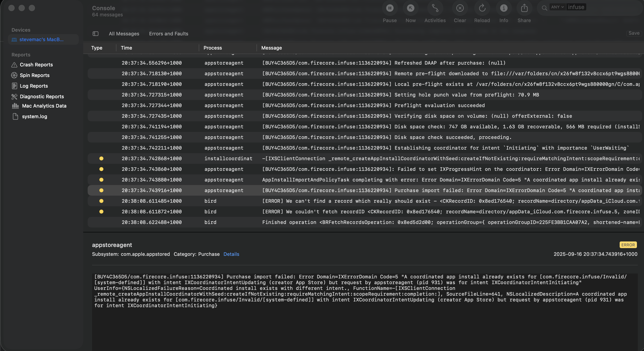Open Crash Reports in sidebar
This screenshot has height=351, width=644.
tap(36, 65)
